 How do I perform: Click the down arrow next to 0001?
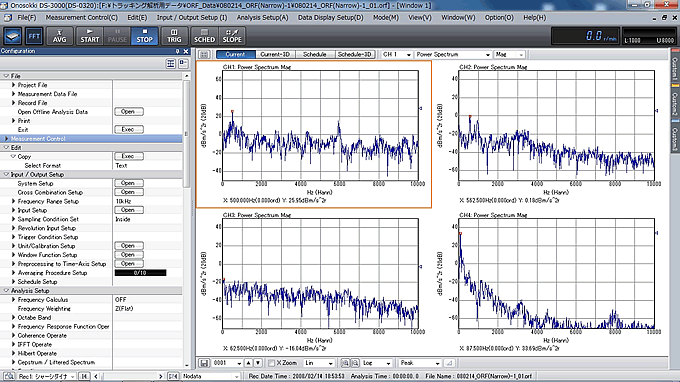click(258, 363)
